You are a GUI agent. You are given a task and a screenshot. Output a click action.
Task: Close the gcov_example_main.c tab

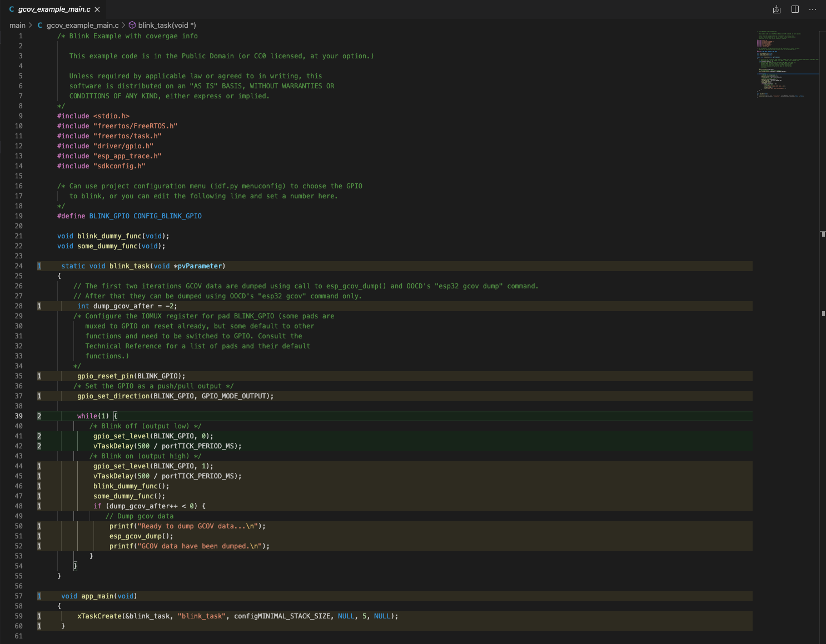coord(97,9)
